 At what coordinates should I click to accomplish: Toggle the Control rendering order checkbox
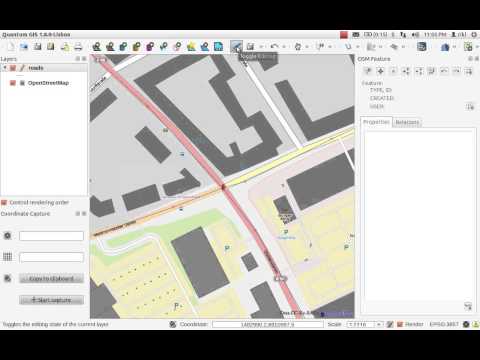point(4,202)
